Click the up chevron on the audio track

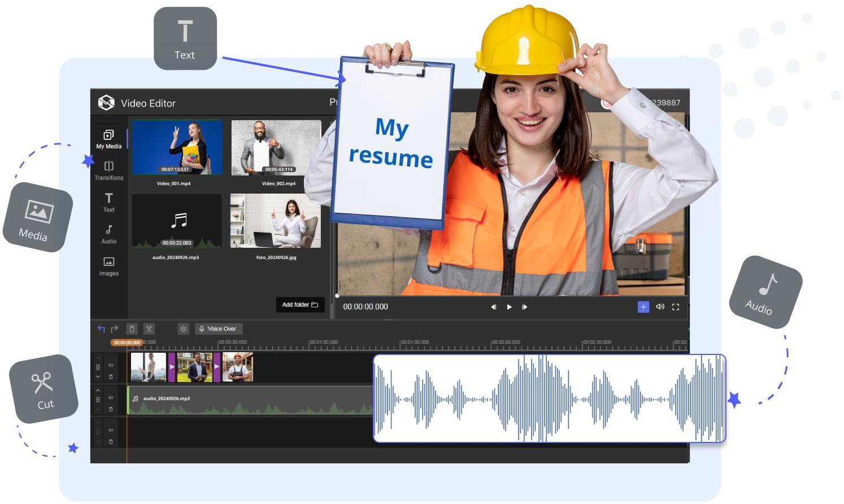[98, 390]
